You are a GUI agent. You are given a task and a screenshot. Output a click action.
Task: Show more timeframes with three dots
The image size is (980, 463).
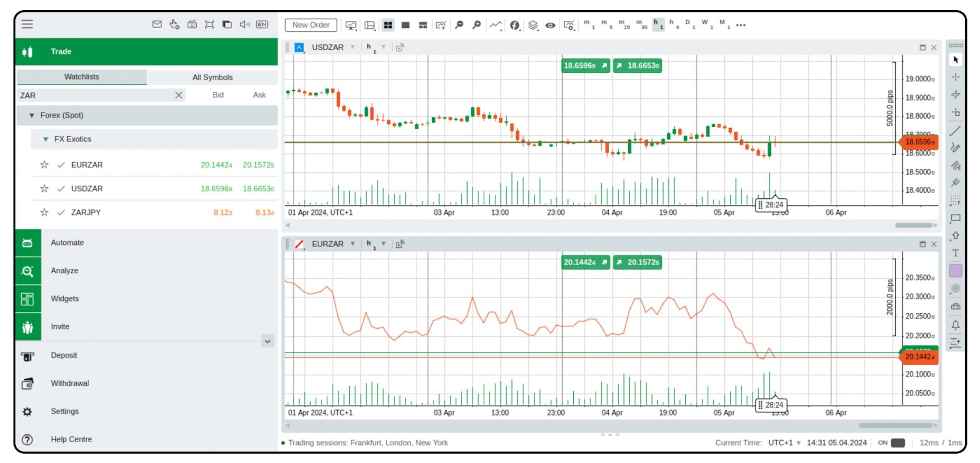point(741,25)
